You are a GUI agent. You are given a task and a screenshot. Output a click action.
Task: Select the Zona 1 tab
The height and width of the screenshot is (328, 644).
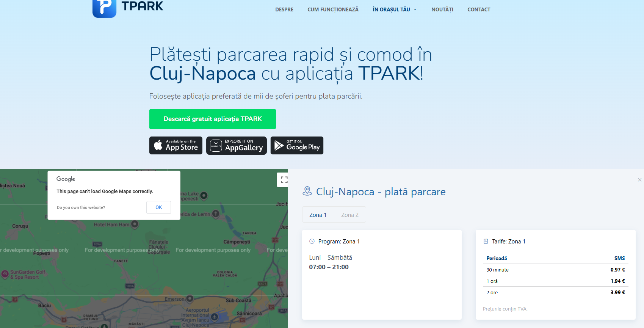pos(318,215)
